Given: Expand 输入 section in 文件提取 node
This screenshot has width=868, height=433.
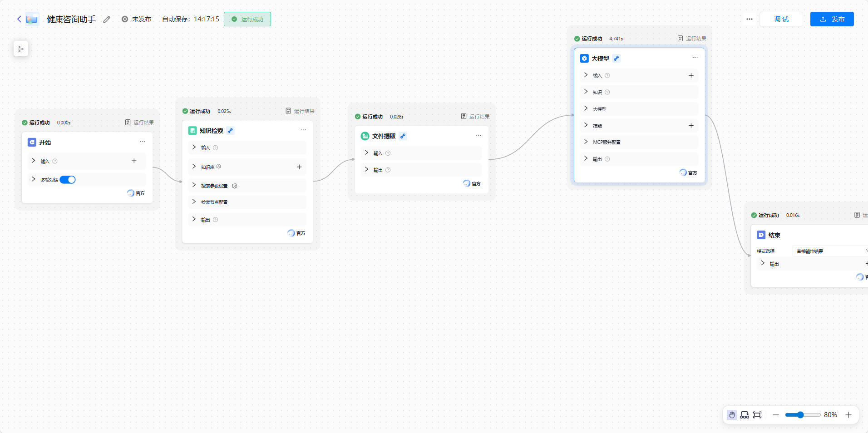Looking at the screenshot, I should pyautogui.click(x=367, y=153).
